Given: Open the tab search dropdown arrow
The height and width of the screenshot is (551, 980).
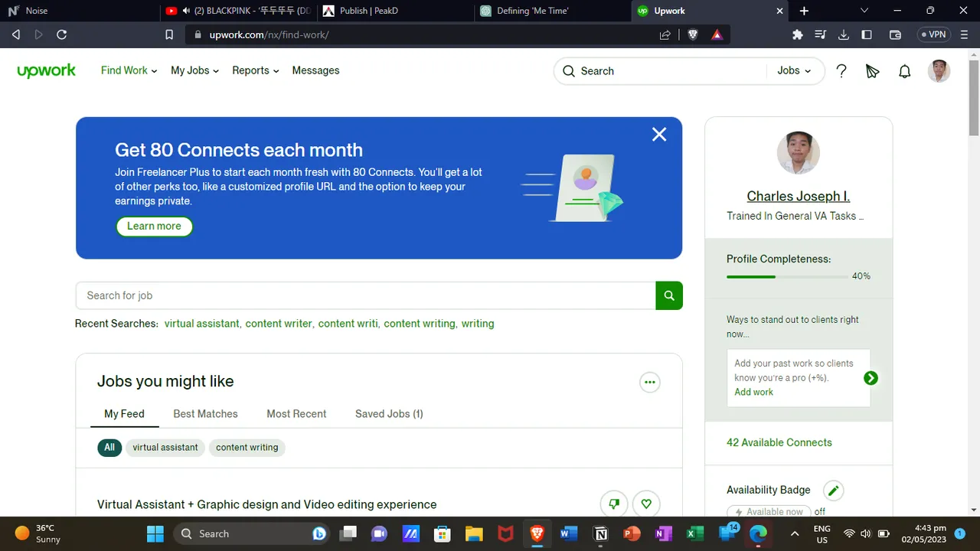Looking at the screenshot, I should coord(864,11).
